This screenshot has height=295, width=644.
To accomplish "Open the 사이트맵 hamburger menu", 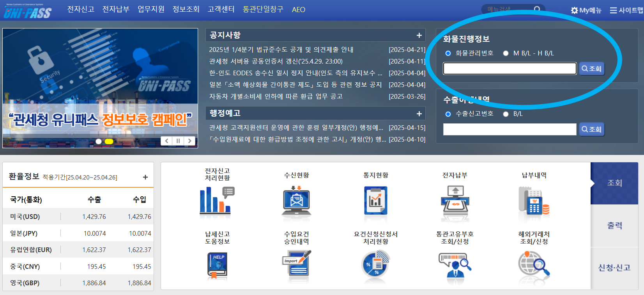I will (x=626, y=10).
